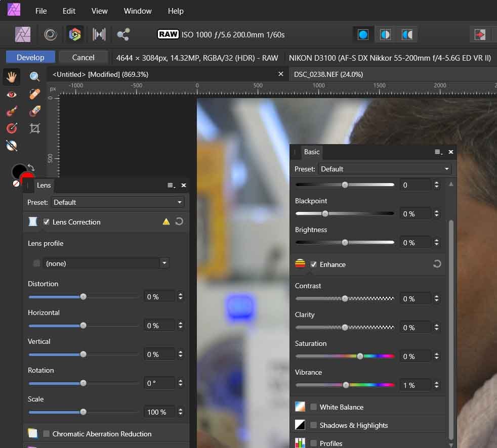Open the View menu
The height and width of the screenshot is (448, 497).
coord(99,11)
